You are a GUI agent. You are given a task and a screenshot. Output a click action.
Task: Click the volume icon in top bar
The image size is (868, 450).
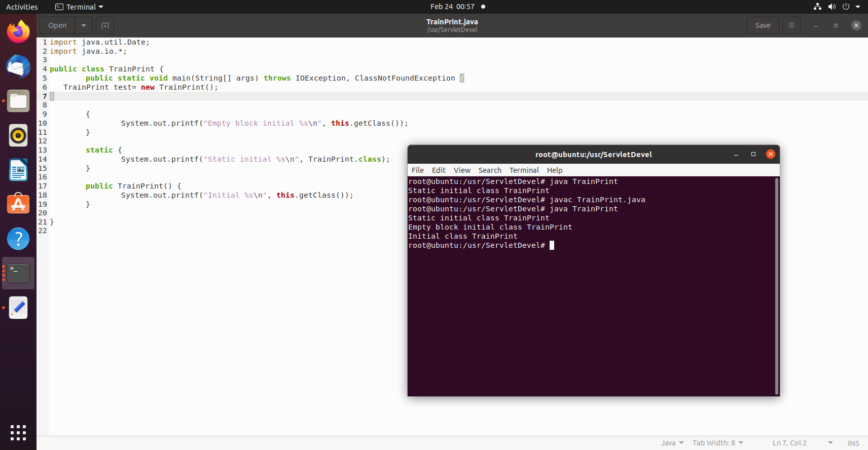coord(831,7)
